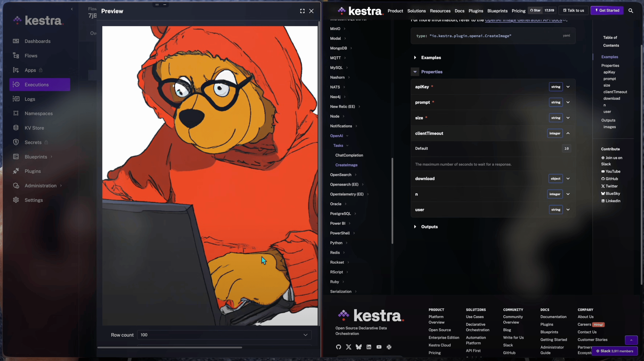Expand the prompt property chevron
This screenshot has height=361, width=644.
click(568, 102)
